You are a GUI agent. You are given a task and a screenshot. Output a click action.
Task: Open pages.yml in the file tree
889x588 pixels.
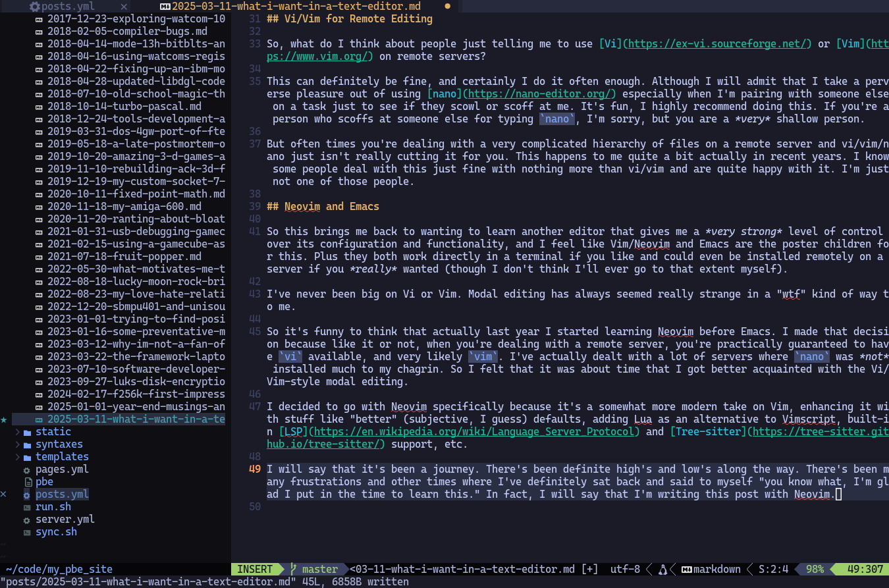click(62, 469)
